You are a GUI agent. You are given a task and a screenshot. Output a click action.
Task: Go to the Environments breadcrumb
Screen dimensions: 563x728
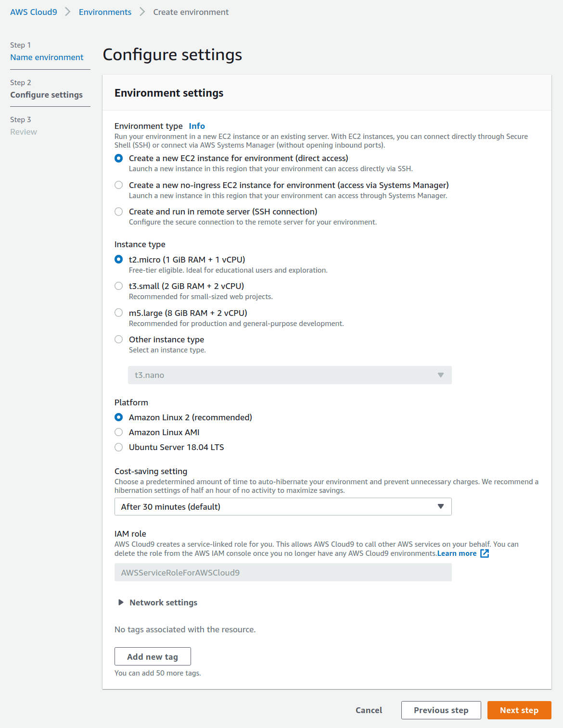(105, 12)
